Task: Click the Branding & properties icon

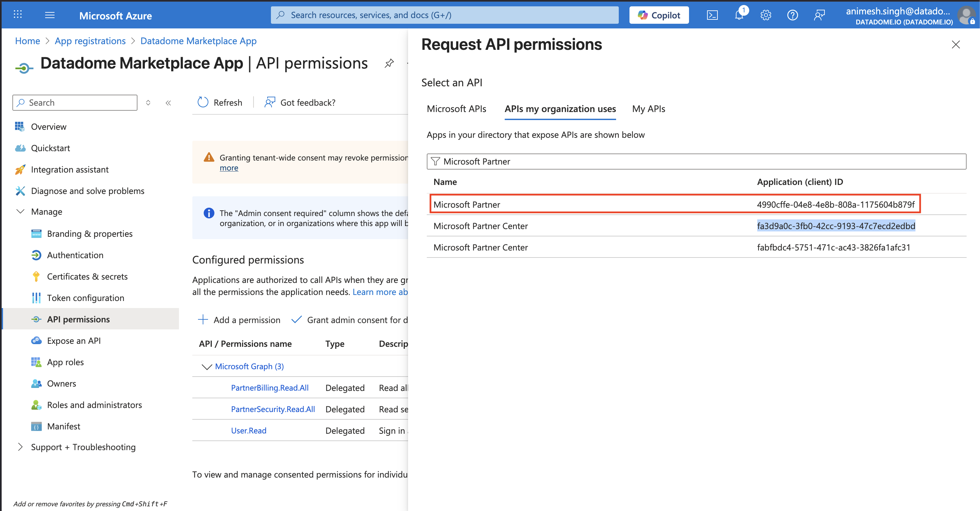Action: tap(36, 234)
